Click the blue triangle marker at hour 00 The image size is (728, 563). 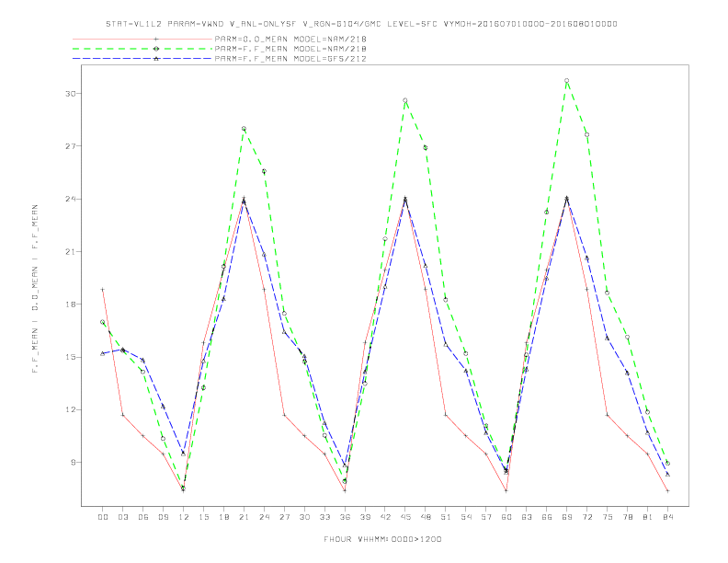click(x=103, y=353)
